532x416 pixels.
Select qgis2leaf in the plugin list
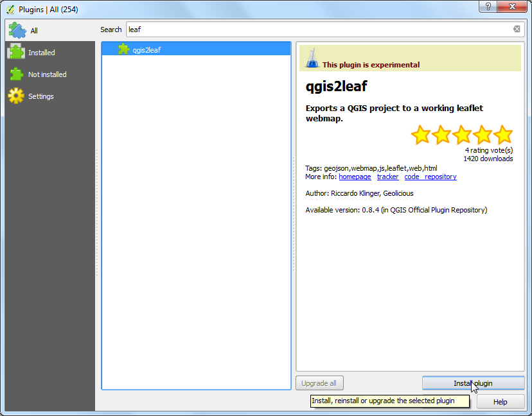pyautogui.click(x=196, y=49)
